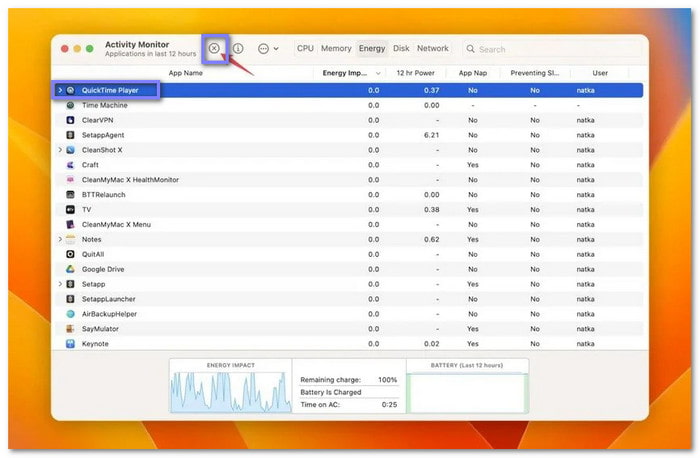Select the QuitAll row name
Viewport: 700px width, 458px height.
93,254
